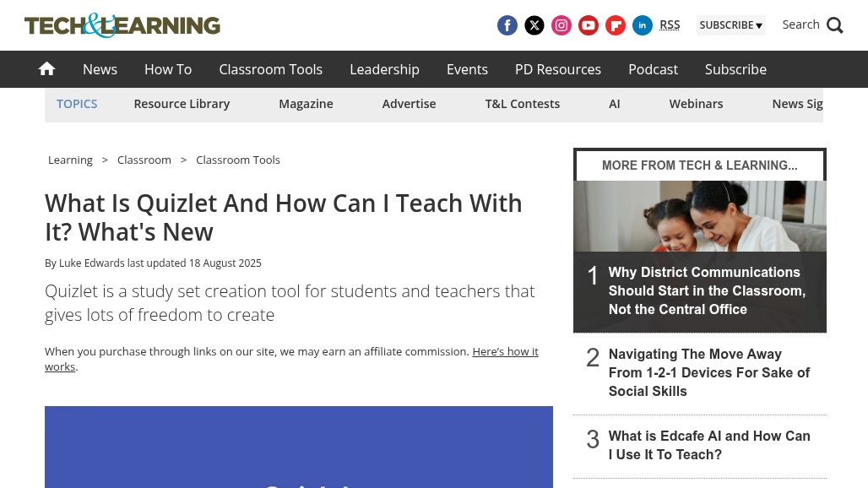
Task: Open 'Why District Communications Should Start' headline
Action: 707,291
